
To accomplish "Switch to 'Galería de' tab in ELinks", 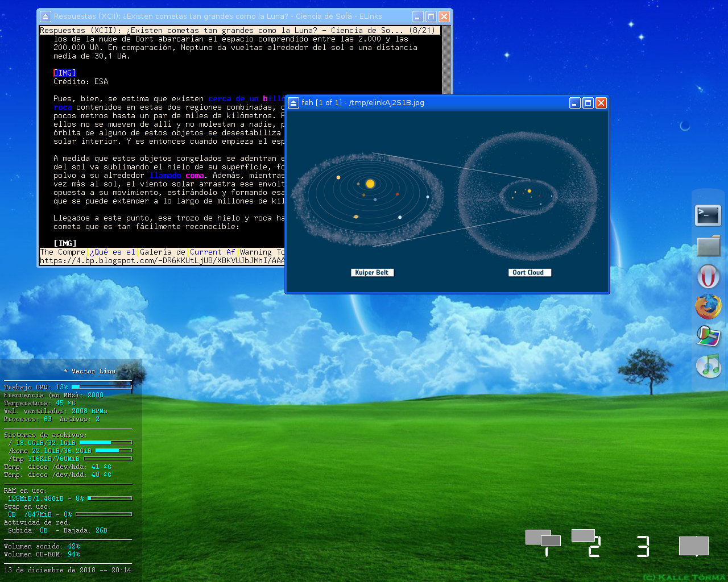I will click(x=163, y=252).
